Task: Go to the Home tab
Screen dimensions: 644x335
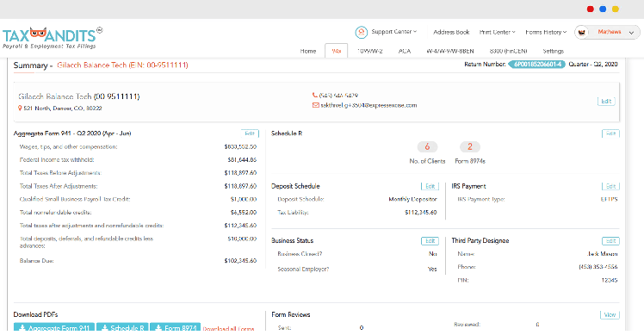Action: 308,51
